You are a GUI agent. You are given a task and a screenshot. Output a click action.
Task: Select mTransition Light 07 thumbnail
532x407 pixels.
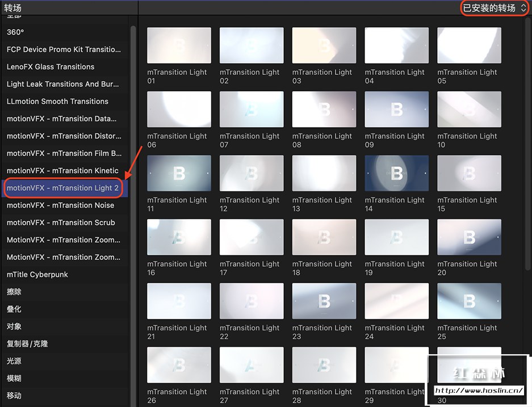point(252,109)
